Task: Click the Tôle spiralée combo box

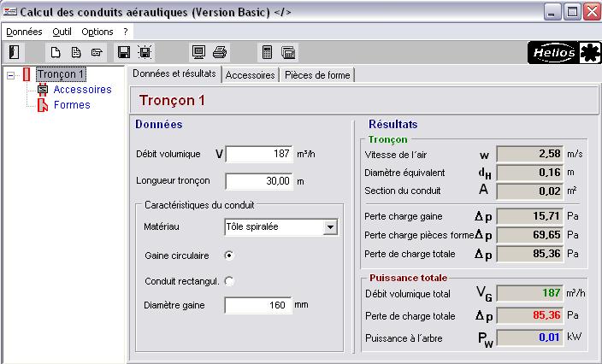Action: [281, 226]
